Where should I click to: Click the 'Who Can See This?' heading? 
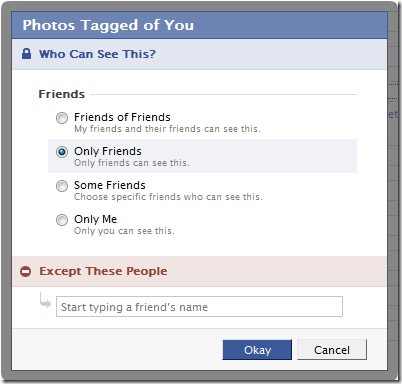click(x=97, y=54)
